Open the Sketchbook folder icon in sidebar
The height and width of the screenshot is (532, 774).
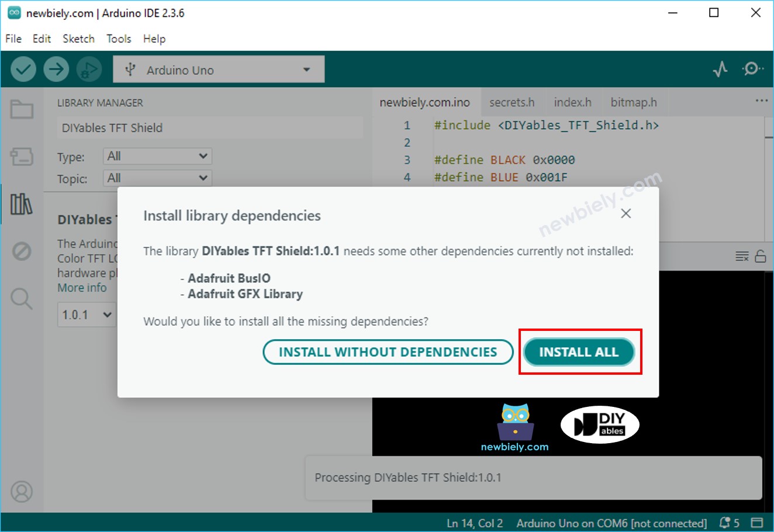(22, 109)
